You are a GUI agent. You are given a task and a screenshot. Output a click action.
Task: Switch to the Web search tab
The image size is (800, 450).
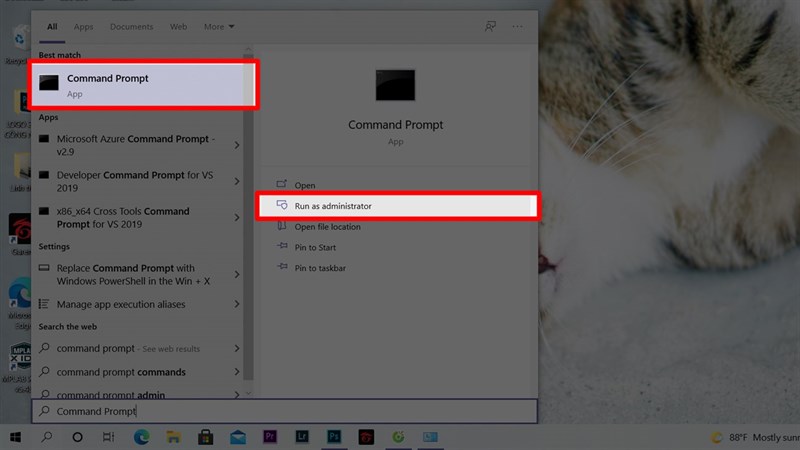pyautogui.click(x=179, y=27)
